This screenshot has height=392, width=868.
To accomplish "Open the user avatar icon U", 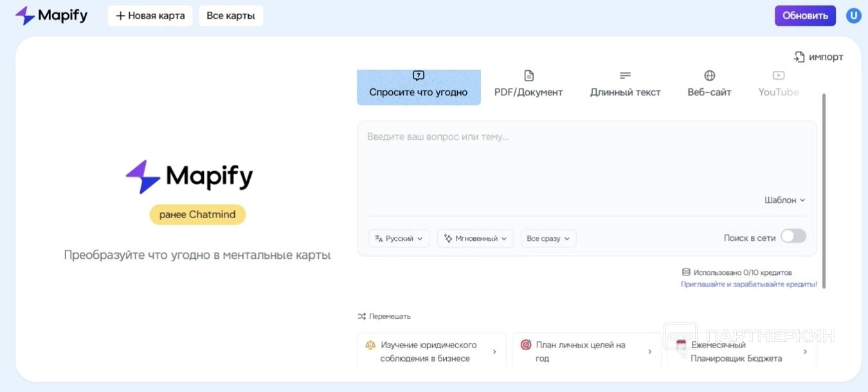I will (x=853, y=16).
